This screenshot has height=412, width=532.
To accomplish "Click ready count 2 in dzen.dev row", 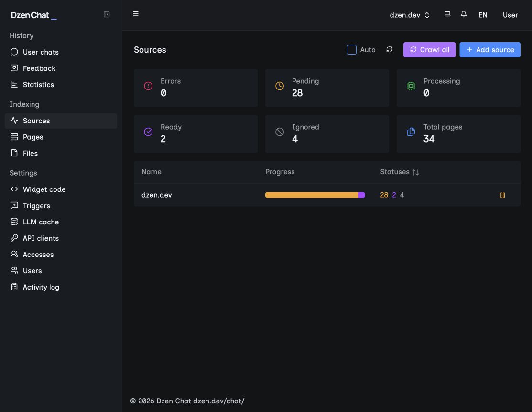I will pos(394,195).
